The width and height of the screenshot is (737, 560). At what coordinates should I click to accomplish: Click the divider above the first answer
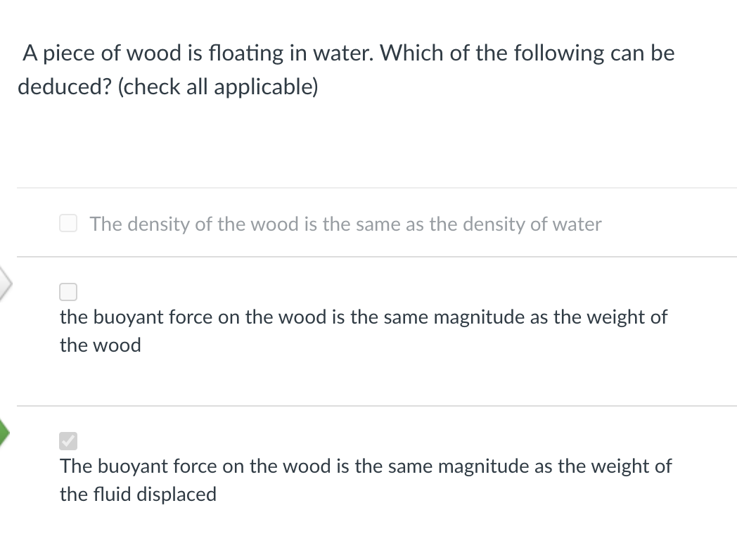(368, 187)
